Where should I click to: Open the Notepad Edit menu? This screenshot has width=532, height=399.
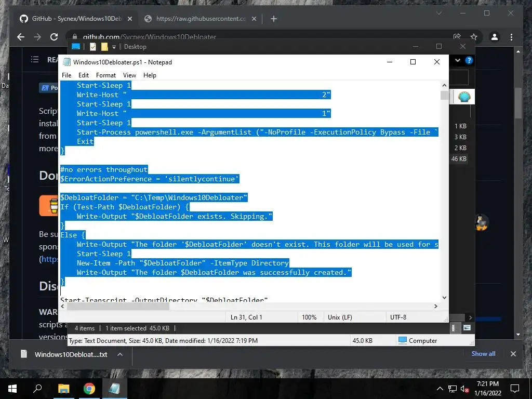(x=84, y=75)
